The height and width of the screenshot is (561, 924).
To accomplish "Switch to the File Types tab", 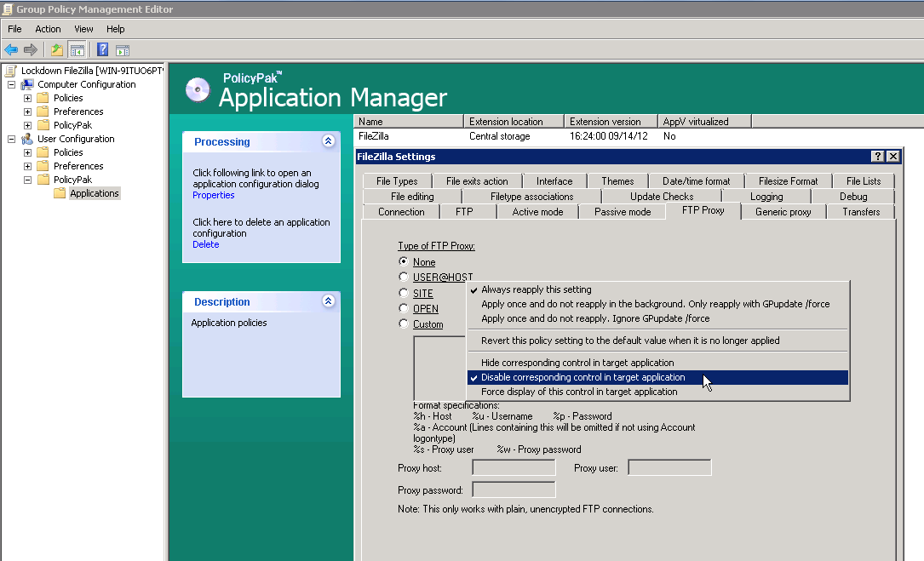I will click(x=397, y=181).
